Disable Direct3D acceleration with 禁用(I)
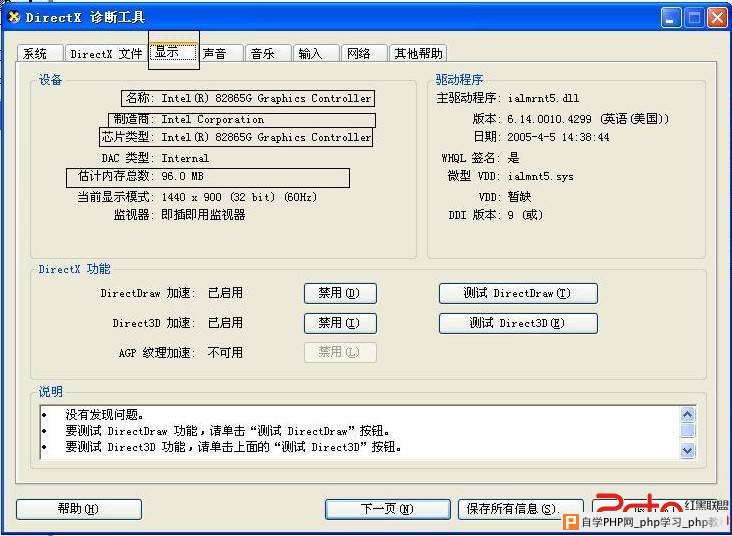Image resolution: width=732 pixels, height=536 pixels. (340, 323)
